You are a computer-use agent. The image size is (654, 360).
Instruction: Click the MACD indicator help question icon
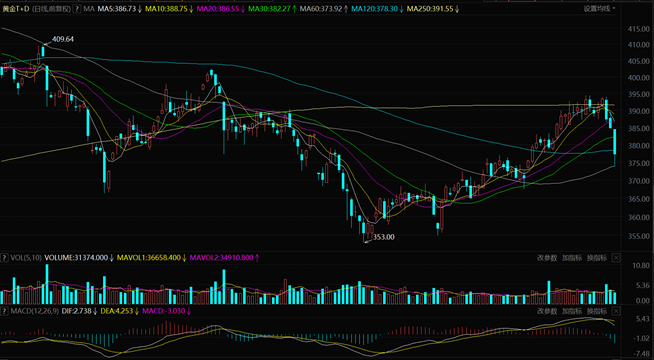4,311
